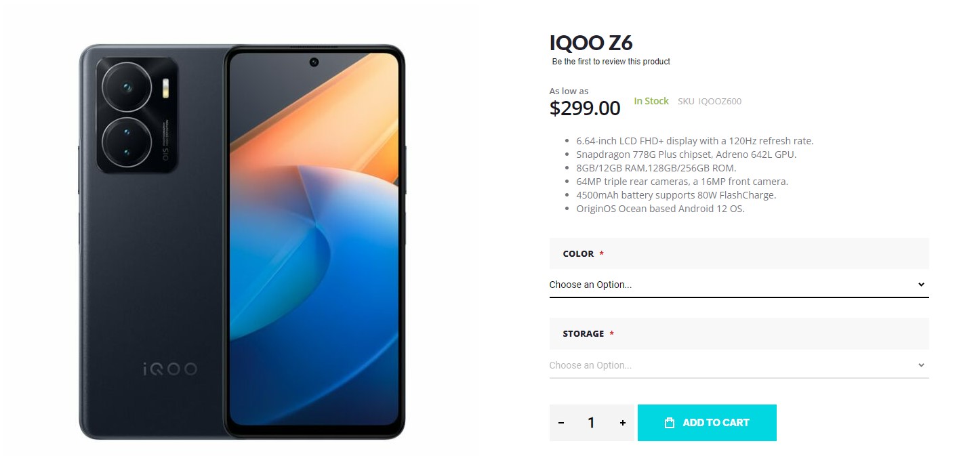Open the COLOR dropdown chevron

tap(921, 285)
